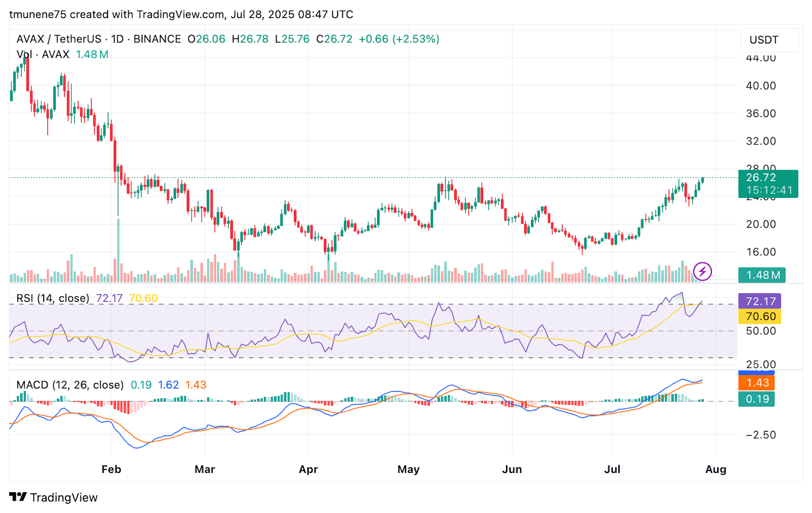Click the 15:12:41 countdown timer
The image size is (812, 513).
click(769, 190)
